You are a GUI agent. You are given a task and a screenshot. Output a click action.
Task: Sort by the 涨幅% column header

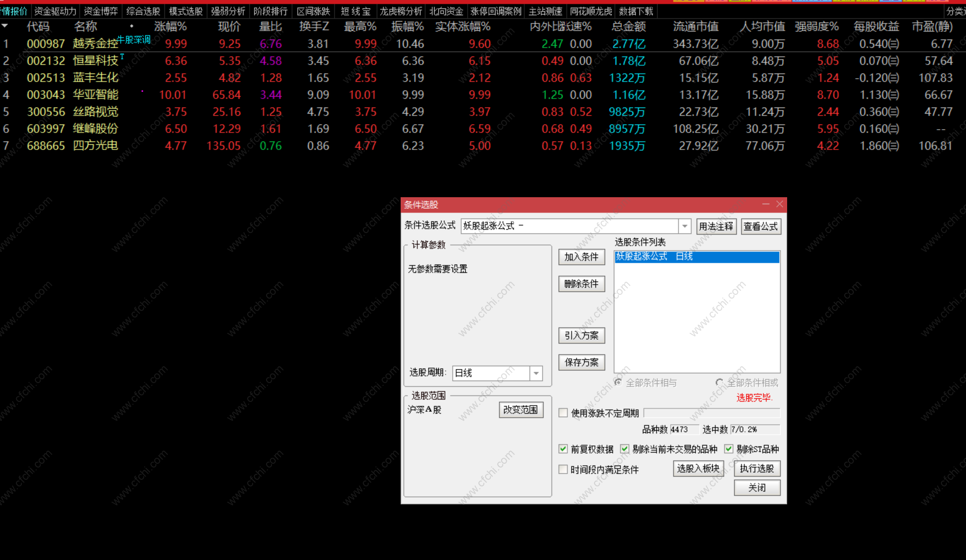[170, 26]
